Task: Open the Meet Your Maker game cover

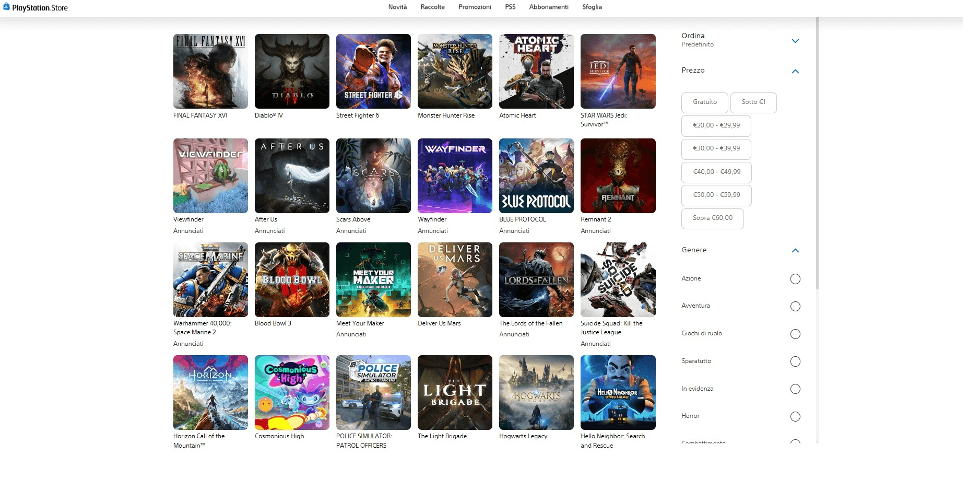Action: pos(373,279)
